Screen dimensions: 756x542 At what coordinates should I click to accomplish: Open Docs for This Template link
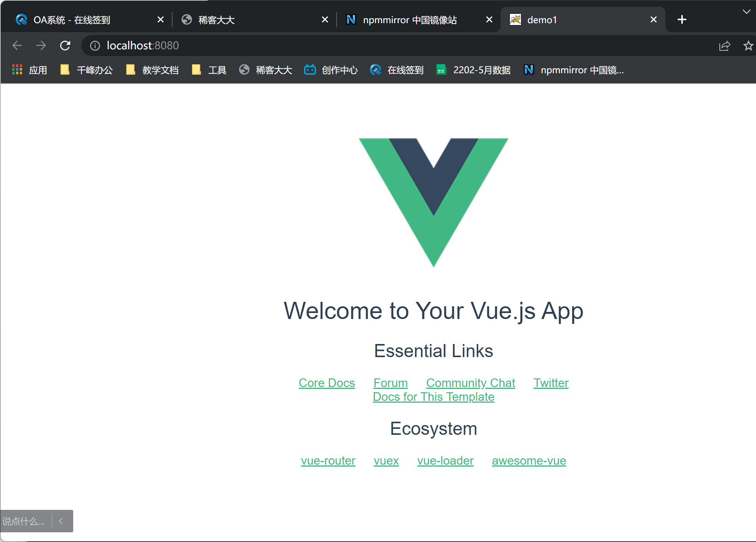point(434,397)
